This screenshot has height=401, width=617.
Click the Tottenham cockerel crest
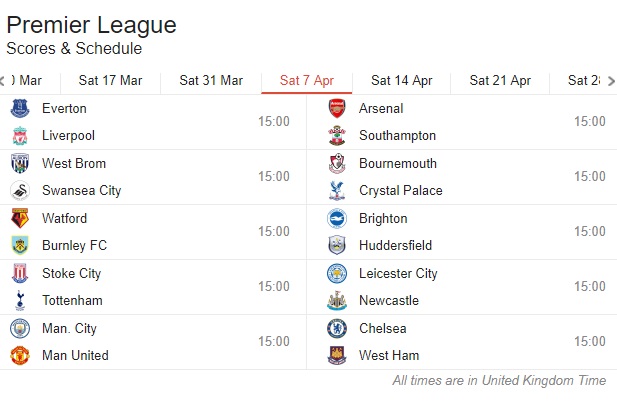point(20,301)
